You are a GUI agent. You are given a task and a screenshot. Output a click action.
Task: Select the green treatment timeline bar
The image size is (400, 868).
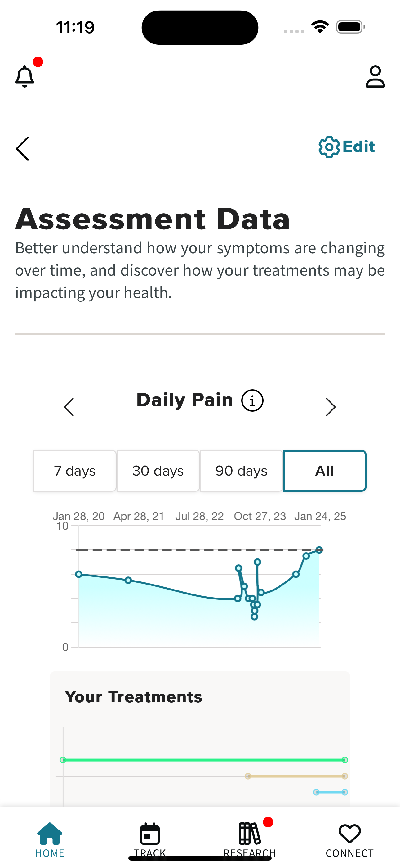coord(204,760)
